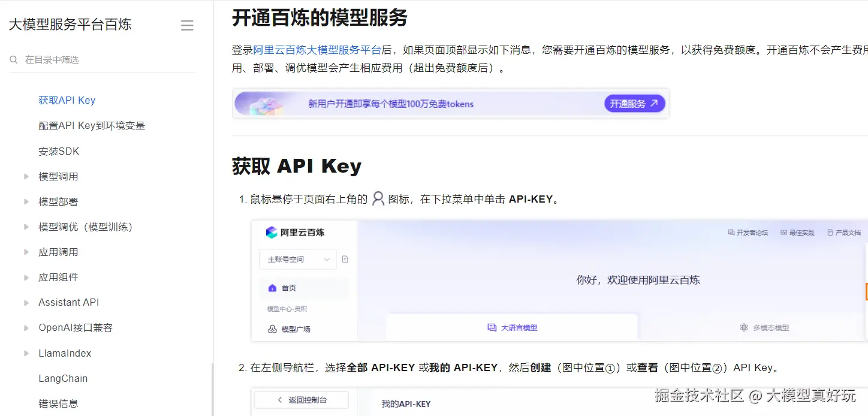Expand the 应用组件 tree arrow
Screen dimensions: 868x416
pyautogui.click(x=26, y=277)
